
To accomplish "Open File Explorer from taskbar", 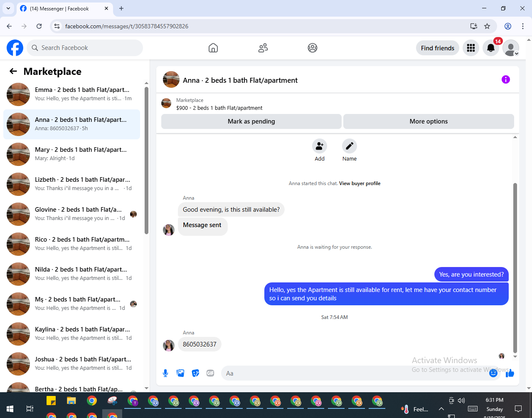I will 71,401.
